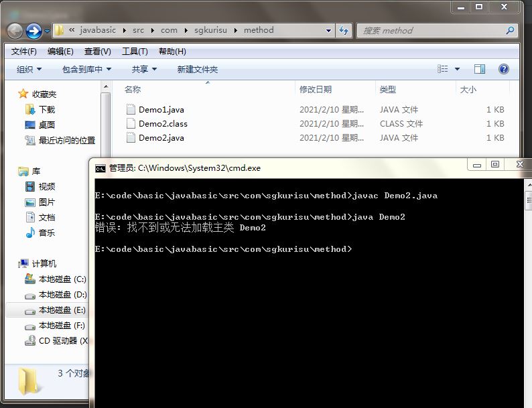Click the folder icon in the address bar
The height and width of the screenshot is (408, 532).
click(59, 30)
